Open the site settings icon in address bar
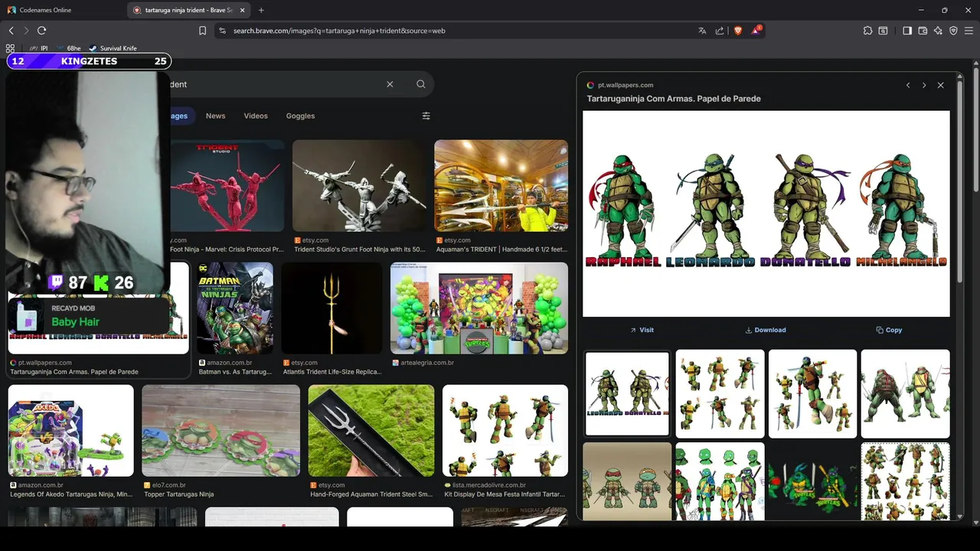Screen dimensions: 980x551 [x=222, y=31]
